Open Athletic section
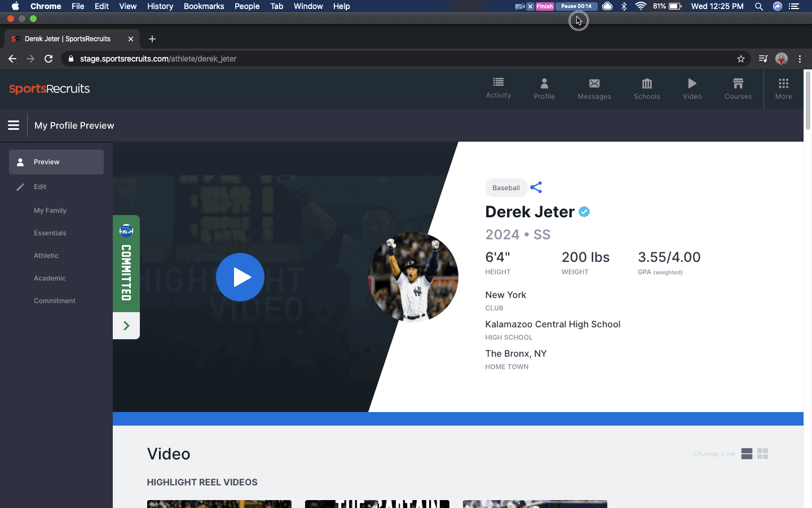Screen dimensions: 812x508 click(46, 256)
